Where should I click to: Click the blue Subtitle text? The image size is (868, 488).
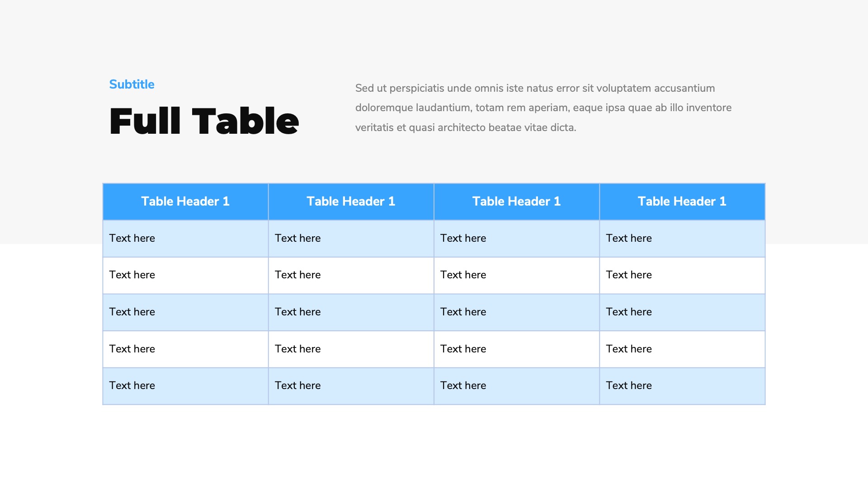click(x=132, y=84)
